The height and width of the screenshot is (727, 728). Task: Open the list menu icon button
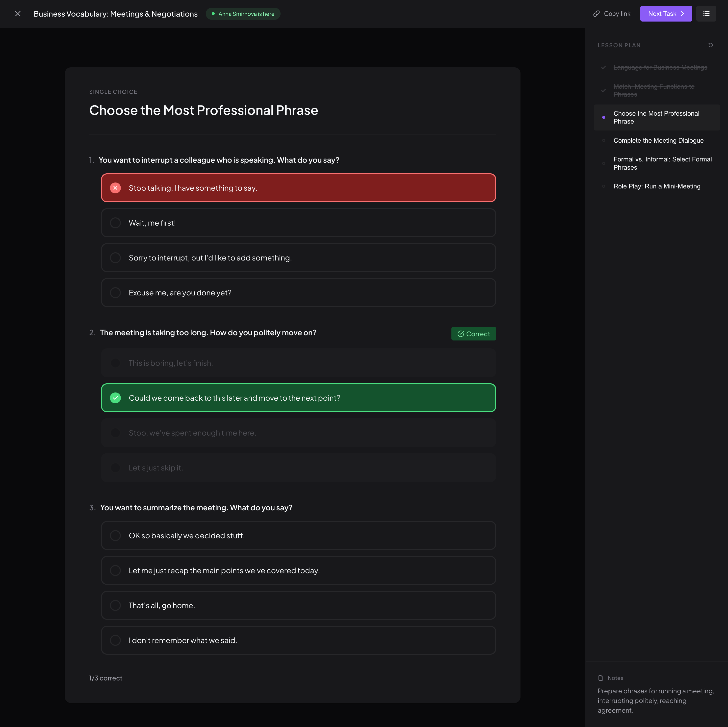point(706,14)
